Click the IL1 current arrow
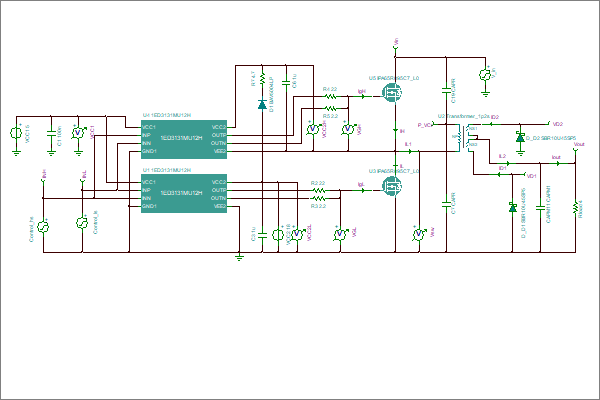Viewport: 600px width, 400px height. [x=409, y=151]
